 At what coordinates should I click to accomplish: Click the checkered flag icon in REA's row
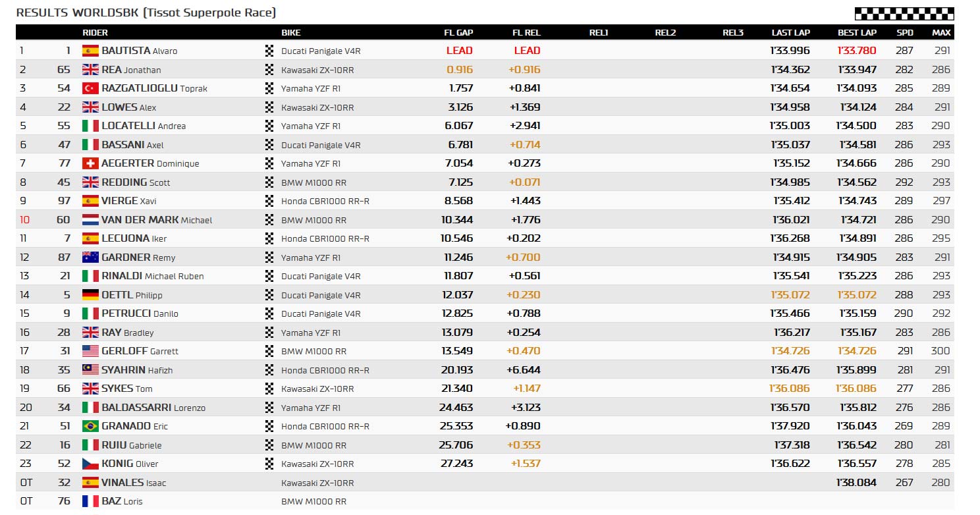coord(269,69)
